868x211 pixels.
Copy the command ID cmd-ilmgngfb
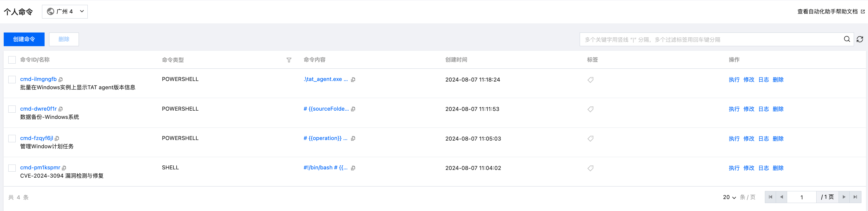[61, 80]
